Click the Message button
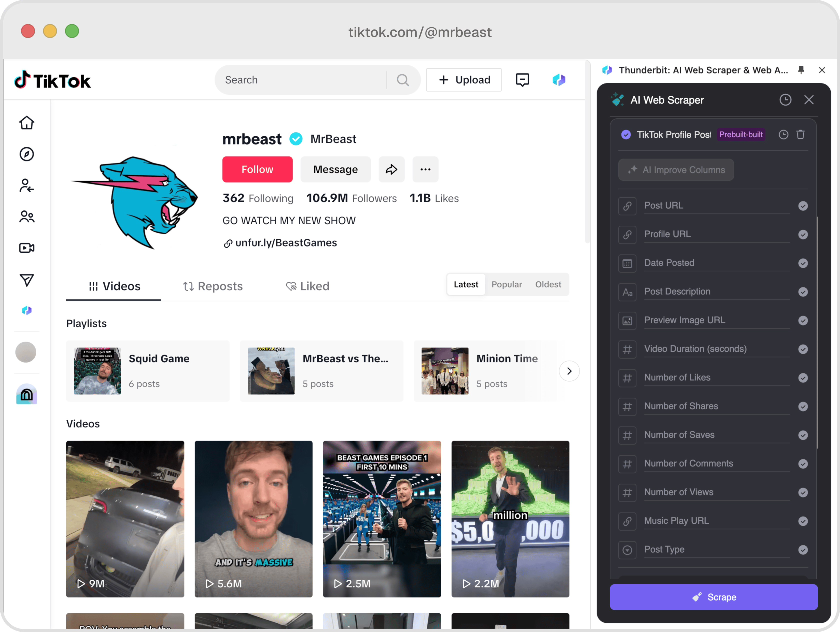This screenshot has height=632, width=840. click(335, 169)
